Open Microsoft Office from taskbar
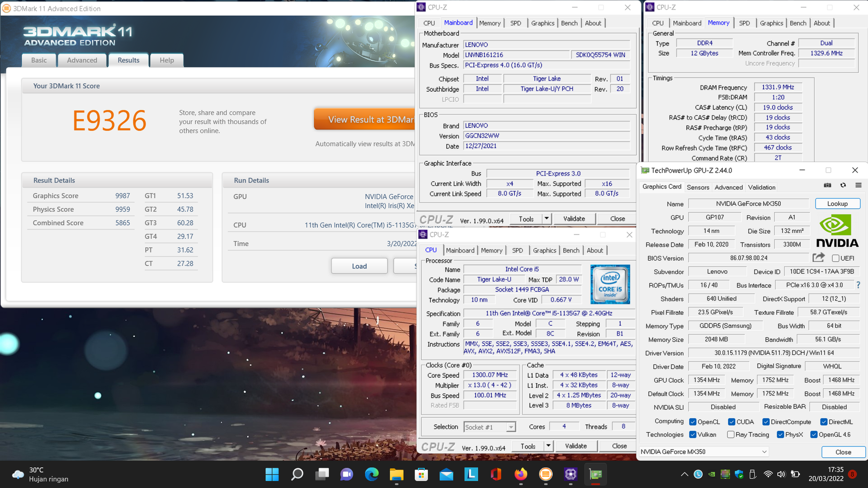Viewport: 868px width, 488px height. (496, 474)
